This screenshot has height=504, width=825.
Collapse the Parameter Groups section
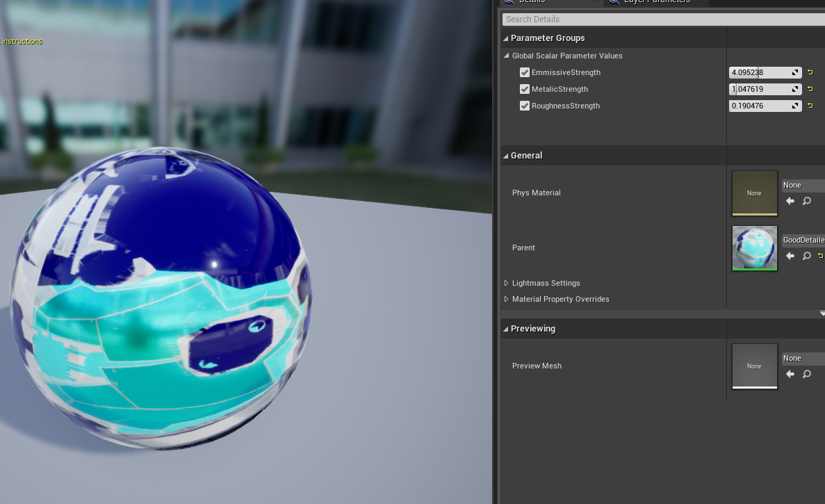point(505,38)
